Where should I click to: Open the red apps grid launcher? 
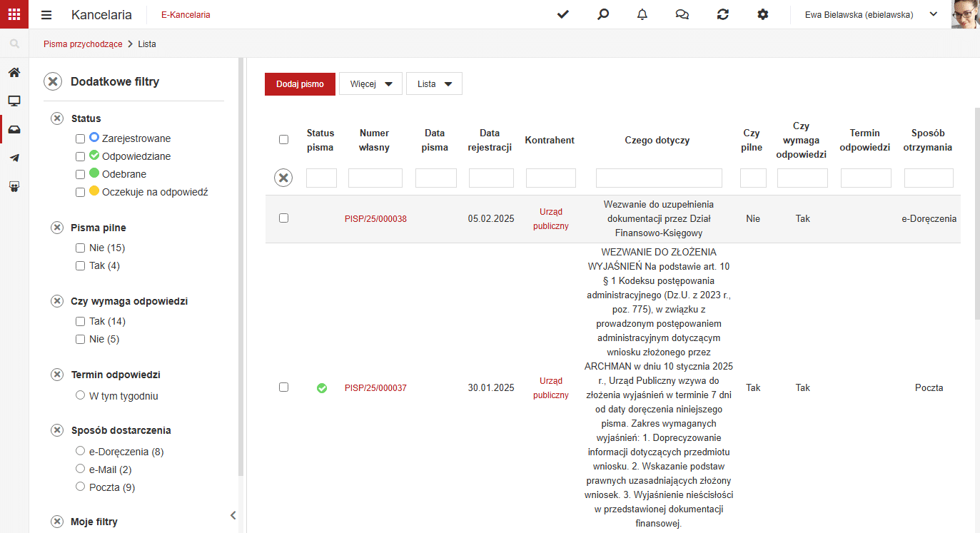14,14
